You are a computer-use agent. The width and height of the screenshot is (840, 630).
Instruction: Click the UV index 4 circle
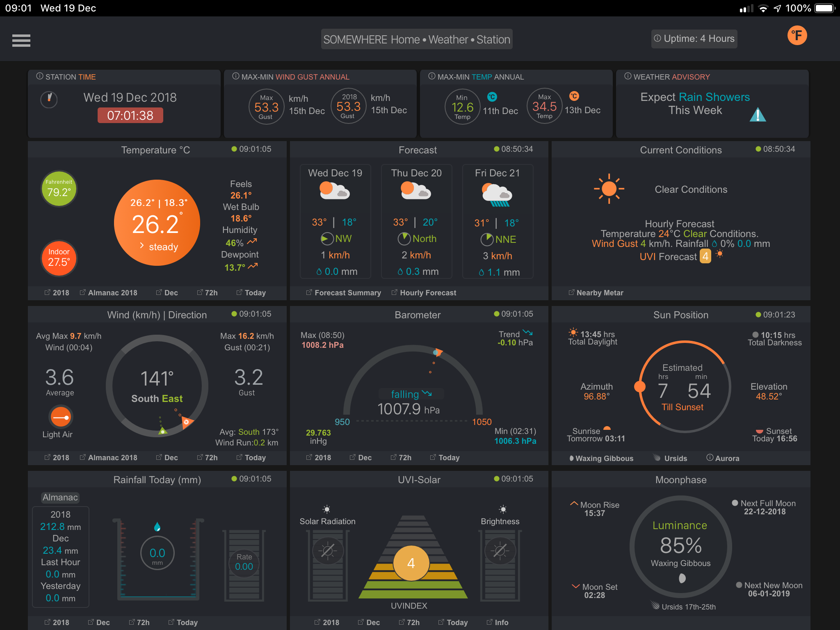tap(411, 563)
